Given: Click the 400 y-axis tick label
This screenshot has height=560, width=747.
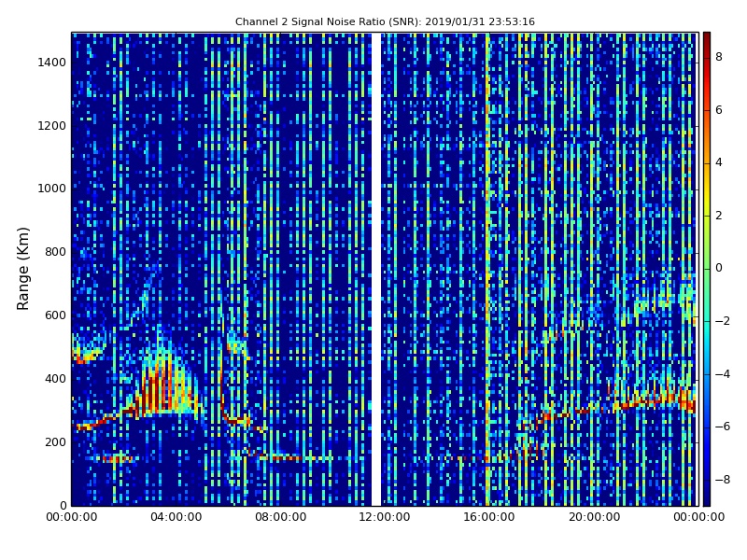Looking at the screenshot, I should coord(55,379).
